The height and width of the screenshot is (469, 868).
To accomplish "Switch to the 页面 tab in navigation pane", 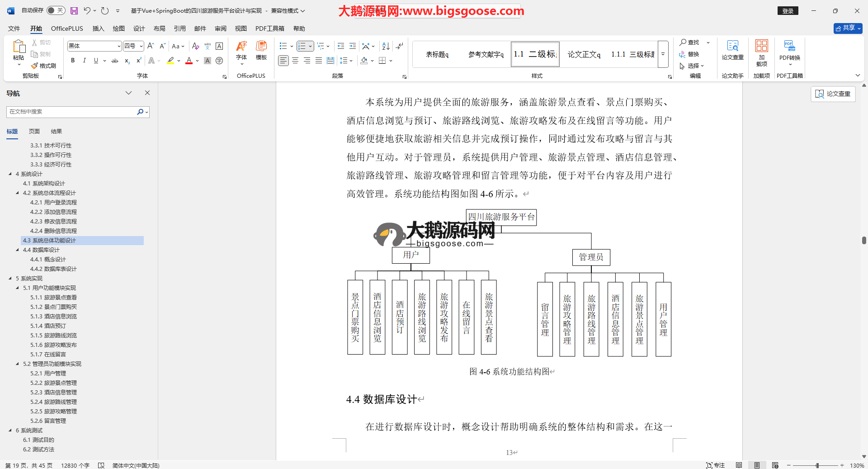I will tap(34, 132).
